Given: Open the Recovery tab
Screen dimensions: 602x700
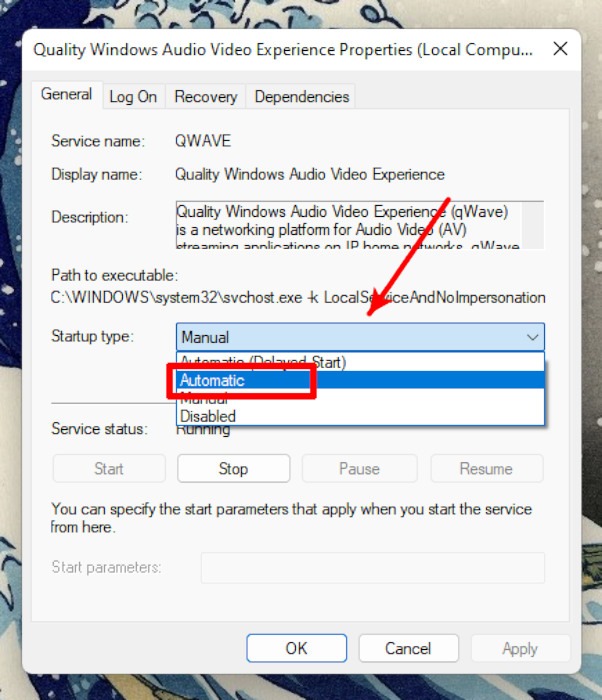Looking at the screenshot, I should coord(205,96).
